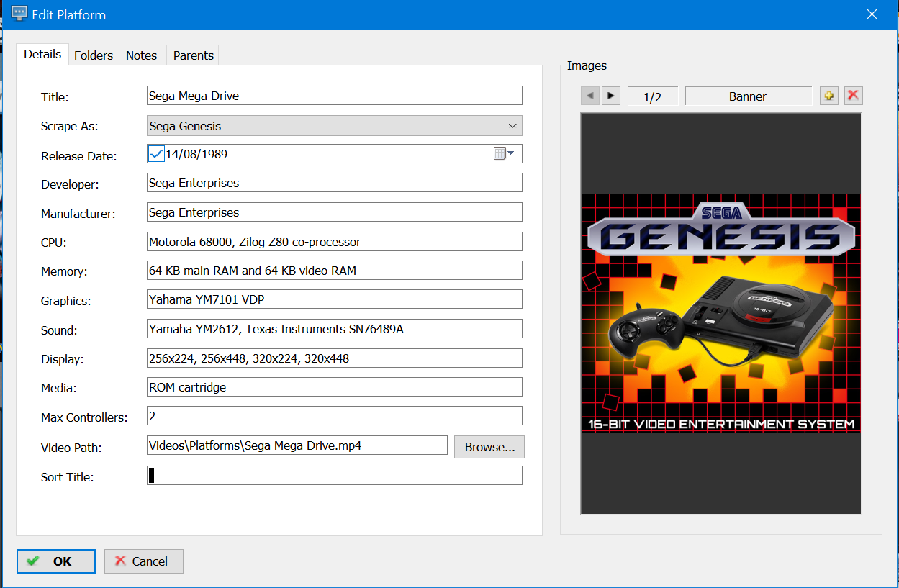Click the Max Controllers field
Viewport: 899px width, 588px height.
[335, 416]
